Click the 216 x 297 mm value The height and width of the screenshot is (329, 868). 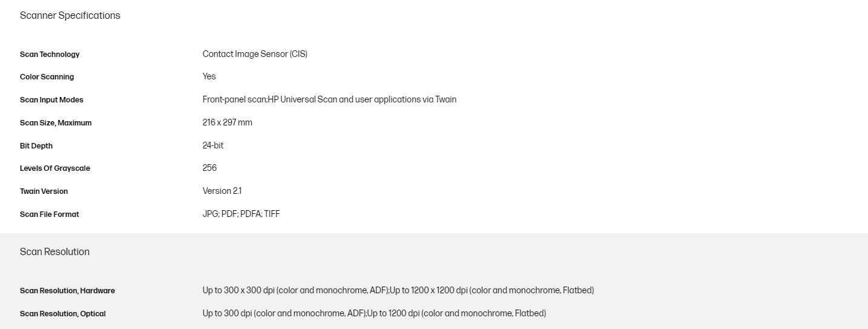pyautogui.click(x=227, y=122)
